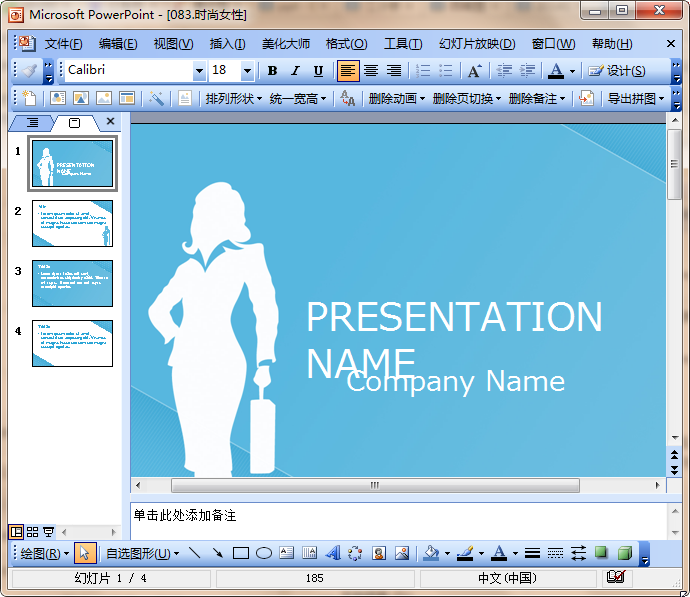The image size is (690, 597).
Task: Insert WordArt from the drawing toolbar
Action: tap(332, 553)
